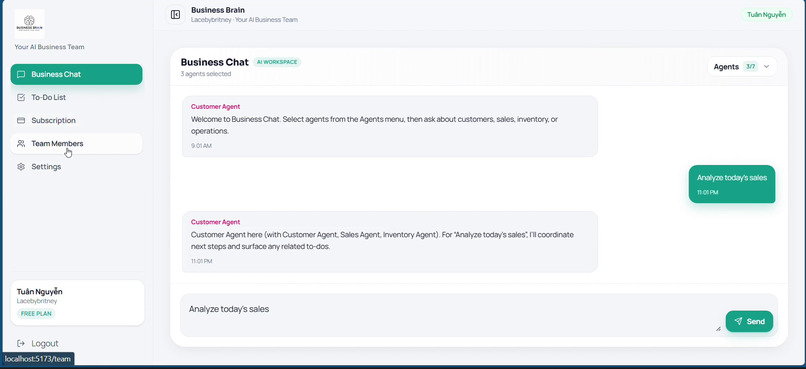The image size is (806, 369).
Task: Click the welcome message bubble text
Action: pos(374,125)
